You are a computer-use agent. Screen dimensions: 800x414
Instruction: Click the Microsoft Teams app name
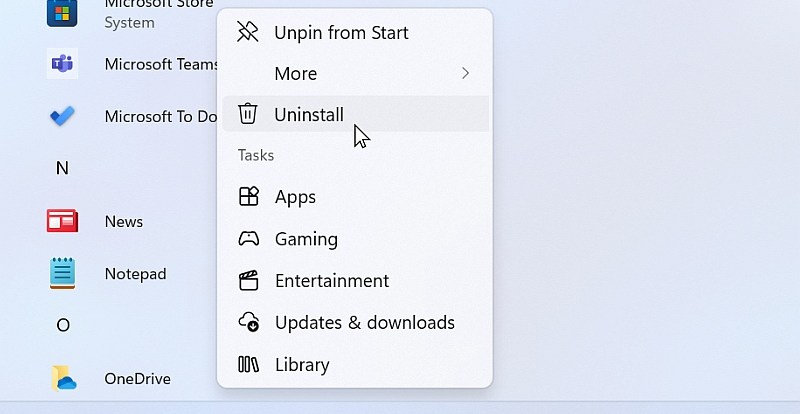coord(161,64)
